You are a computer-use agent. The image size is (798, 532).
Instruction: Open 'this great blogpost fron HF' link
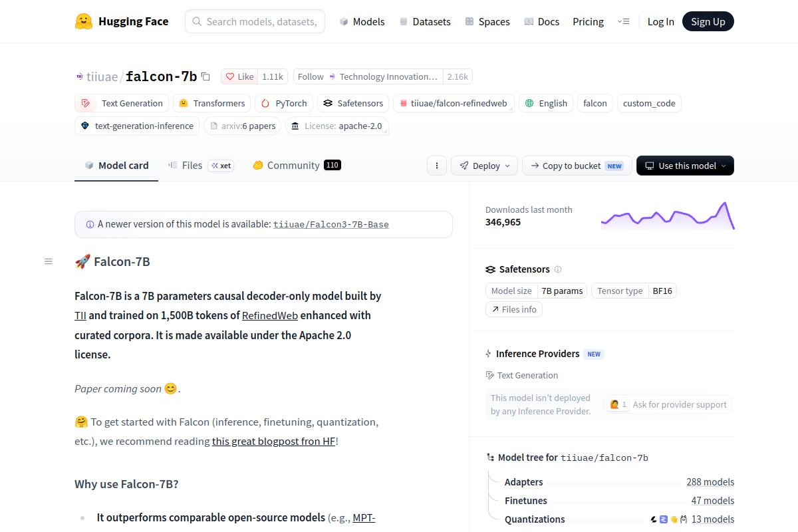click(273, 441)
